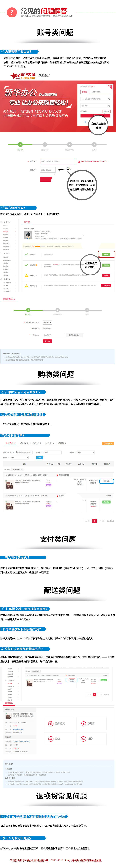This screenshot has height=868, width=116.
Task: Click the order number search field
Action: pyautogui.click(x=24, y=452)
